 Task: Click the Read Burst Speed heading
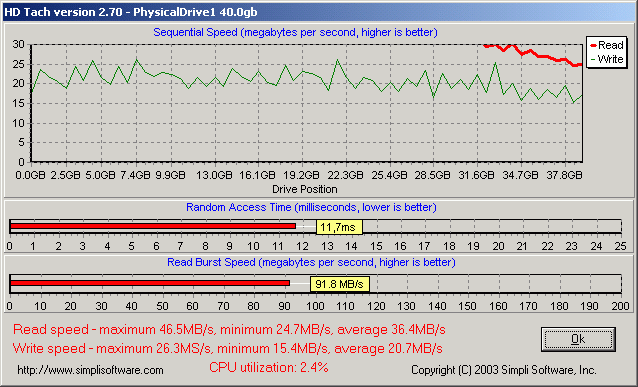(311, 262)
